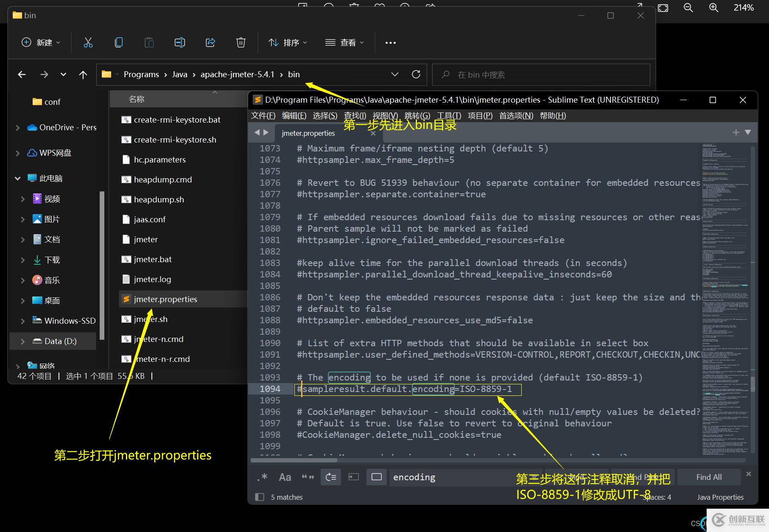Click the Rename icon in Explorer toolbar
This screenshot has width=769, height=532.
click(179, 42)
